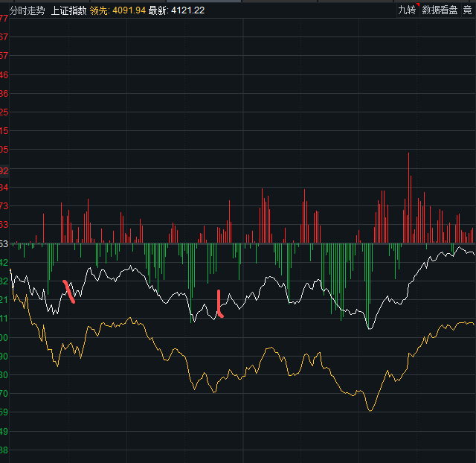Click the partially visible 竞 button
This screenshot has height=463, width=476.
click(468, 10)
